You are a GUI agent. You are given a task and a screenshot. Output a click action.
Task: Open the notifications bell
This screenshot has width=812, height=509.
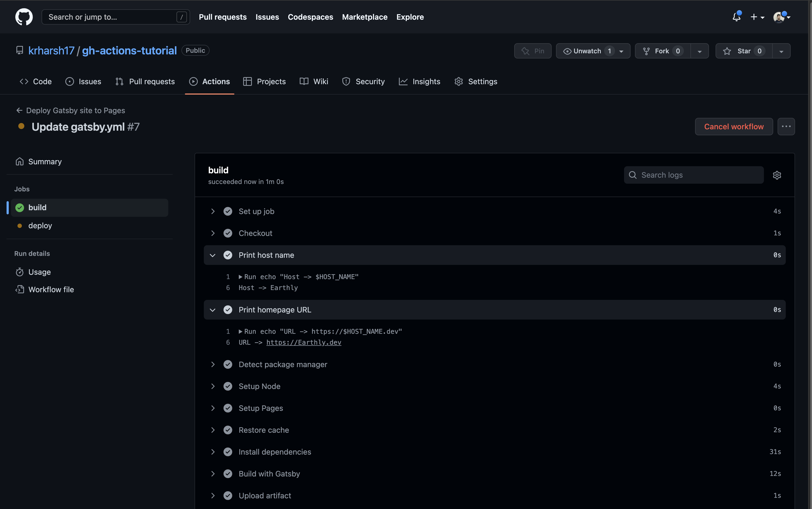(x=736, y=17)
